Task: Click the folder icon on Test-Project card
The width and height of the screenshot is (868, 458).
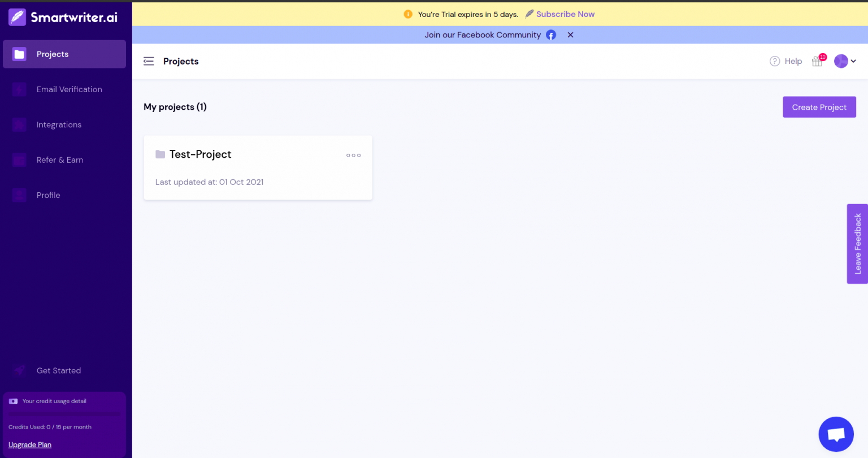Action: pyautogui.click(x=160, y=154)
